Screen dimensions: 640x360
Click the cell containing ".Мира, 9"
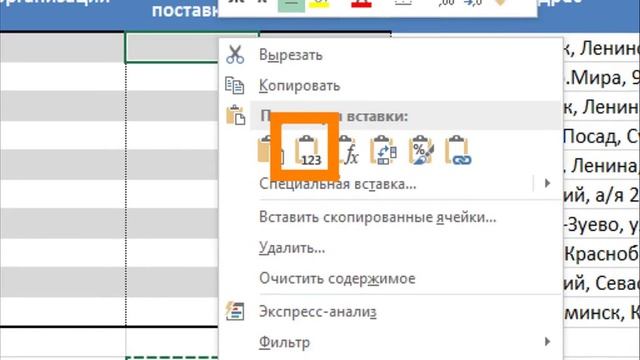click(x=602, y=77)
